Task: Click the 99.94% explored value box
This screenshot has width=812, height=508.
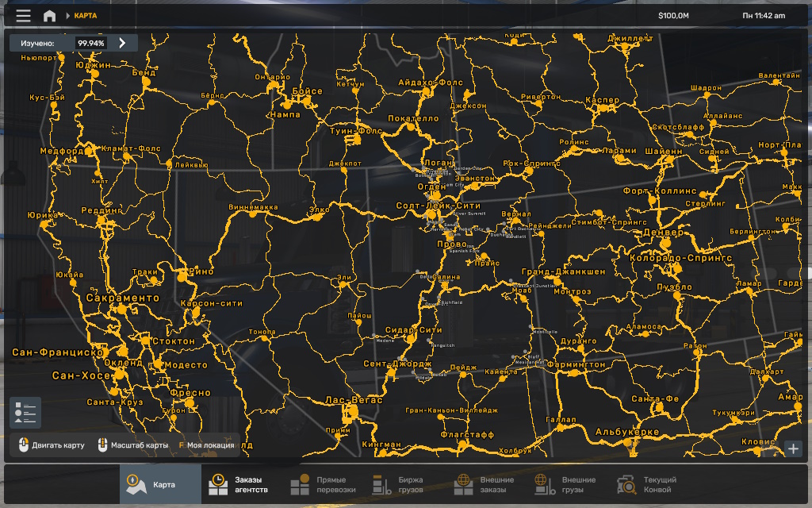Action: tap(91, 43)
